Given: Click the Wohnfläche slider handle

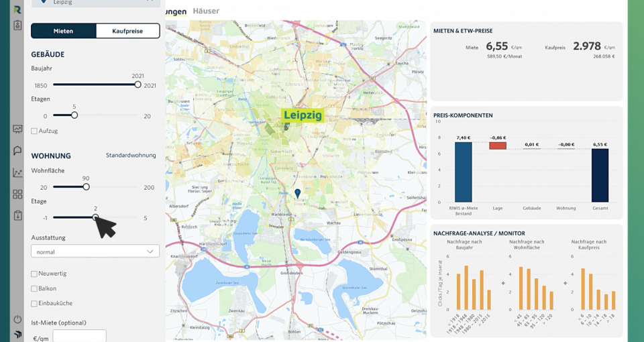Looking at the screenshot, I should [86, 187].
